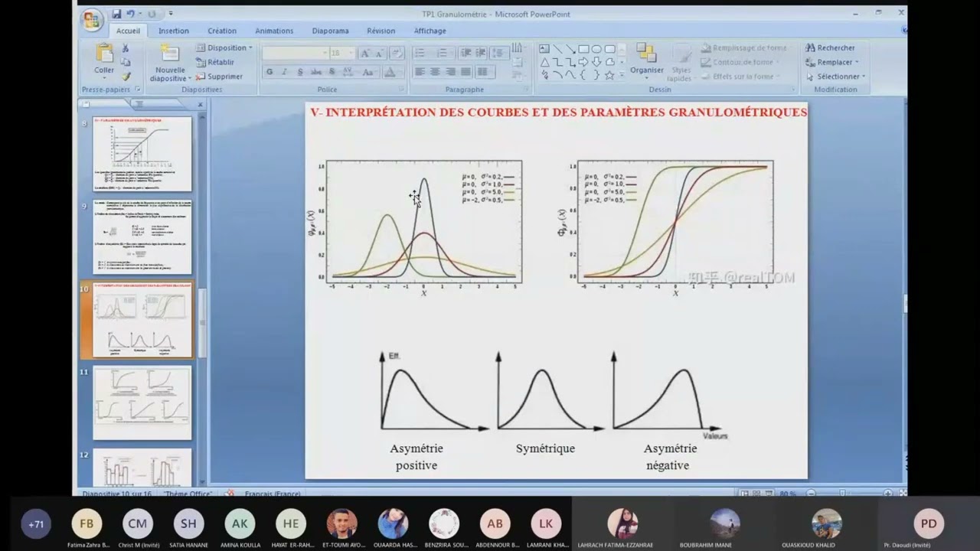Toggle center text alignment
This screenshot has height=551, width=980.
pos(435,72)
